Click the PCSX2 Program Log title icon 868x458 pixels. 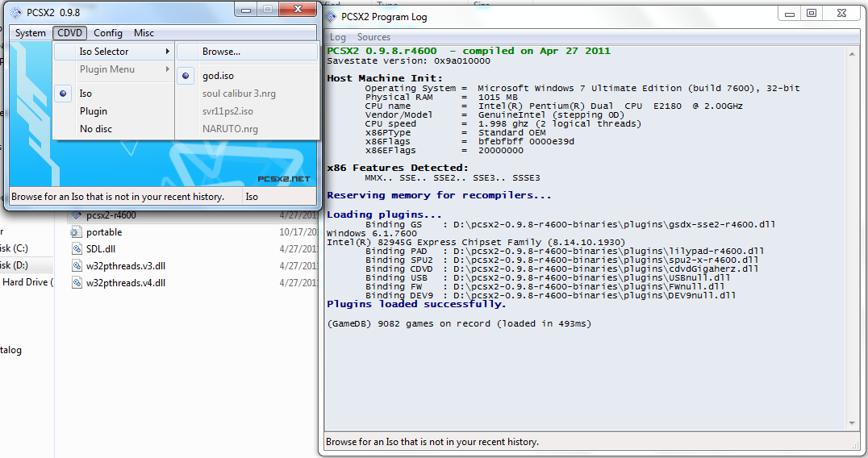[331, 17]
